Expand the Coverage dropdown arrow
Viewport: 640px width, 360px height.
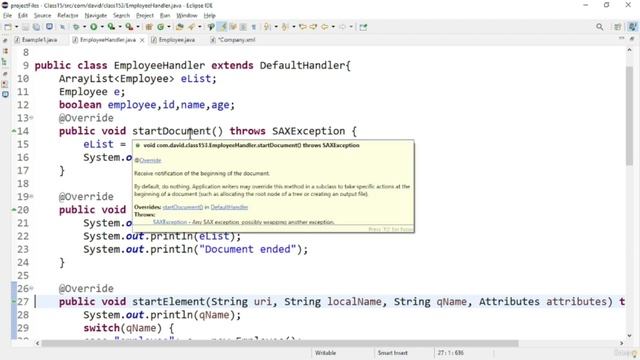coord(119,27)
